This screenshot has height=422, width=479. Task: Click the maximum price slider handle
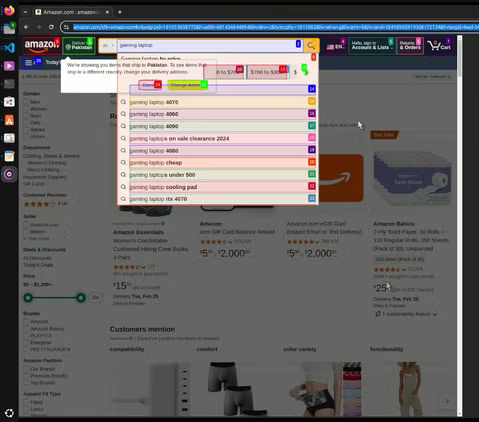click(x=81, y=298)
